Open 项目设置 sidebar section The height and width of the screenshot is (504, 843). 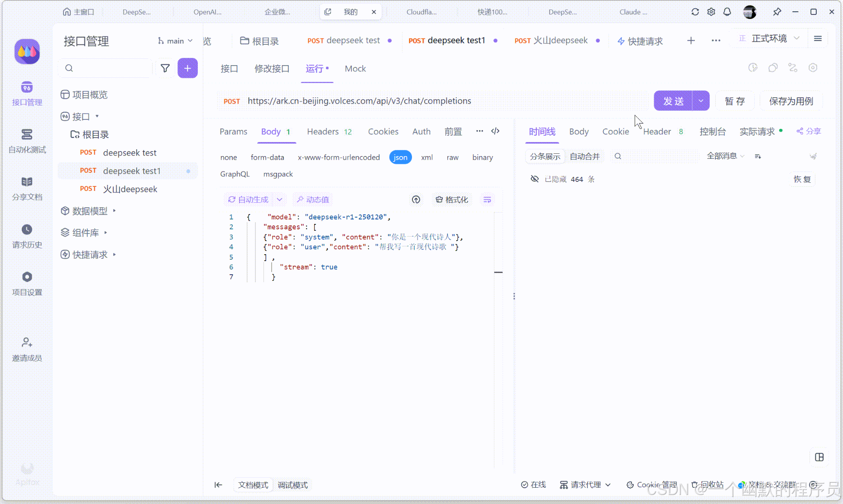tap(27, 284)
